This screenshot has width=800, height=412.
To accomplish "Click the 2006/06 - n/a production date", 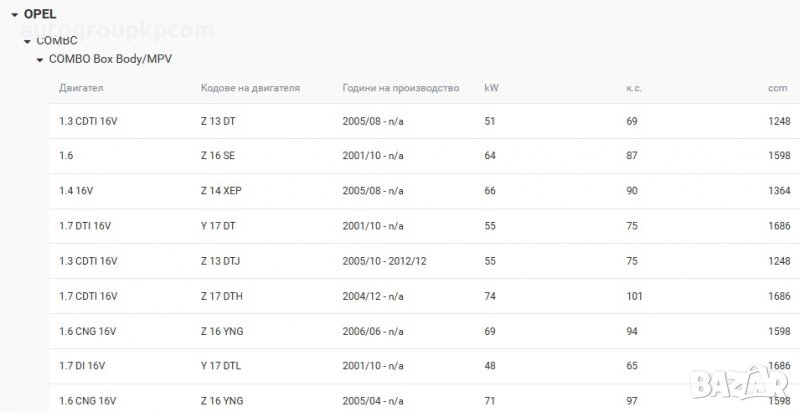I will pyautogui.click(x=373, y=331).
